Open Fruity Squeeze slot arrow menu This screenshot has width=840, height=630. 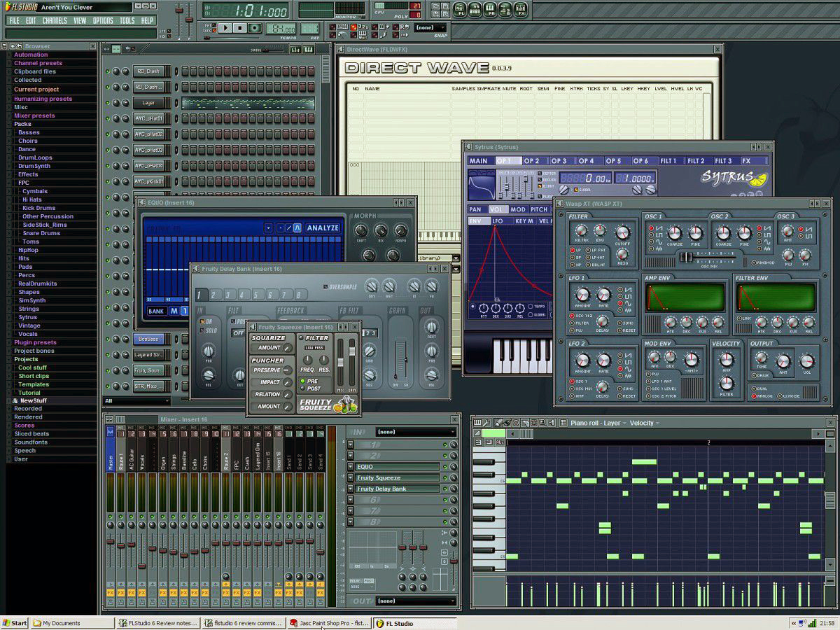point(351,478)
